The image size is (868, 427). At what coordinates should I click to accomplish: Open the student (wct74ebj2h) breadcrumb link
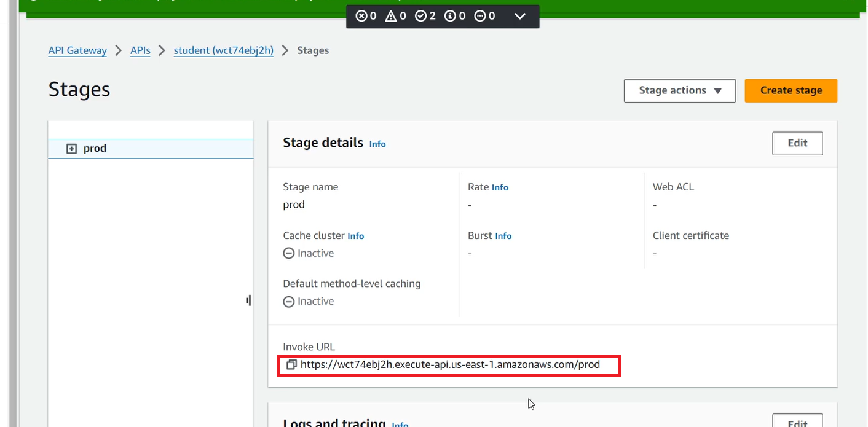coord(223,50)
